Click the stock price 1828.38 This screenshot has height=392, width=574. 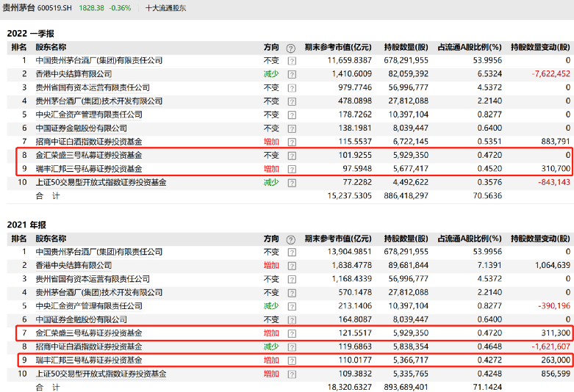pos(91,8)
